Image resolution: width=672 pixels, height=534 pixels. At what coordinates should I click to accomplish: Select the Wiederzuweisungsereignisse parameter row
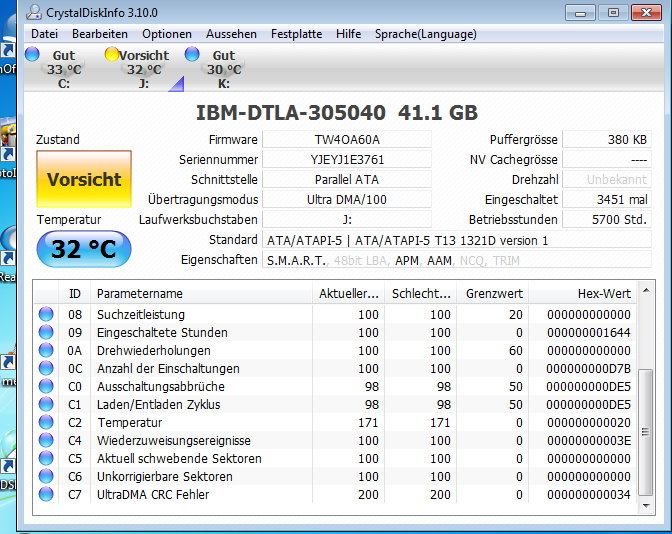pyautogui.click(x=335, y=441)
